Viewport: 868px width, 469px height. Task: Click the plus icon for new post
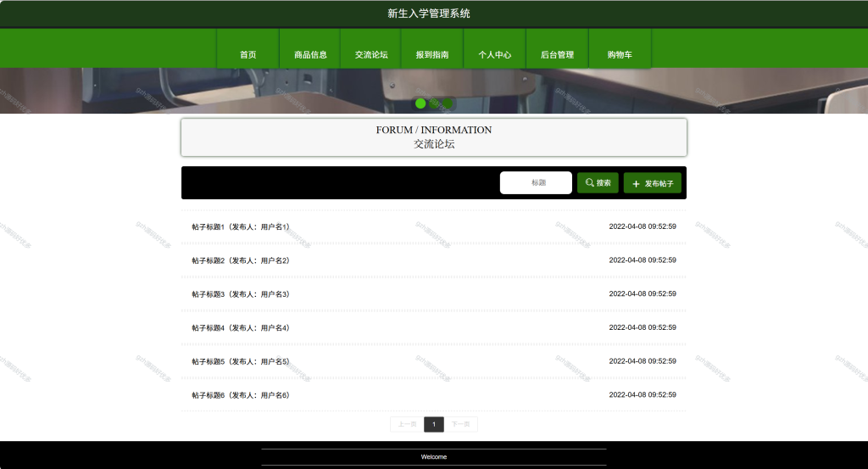(636, 183)
